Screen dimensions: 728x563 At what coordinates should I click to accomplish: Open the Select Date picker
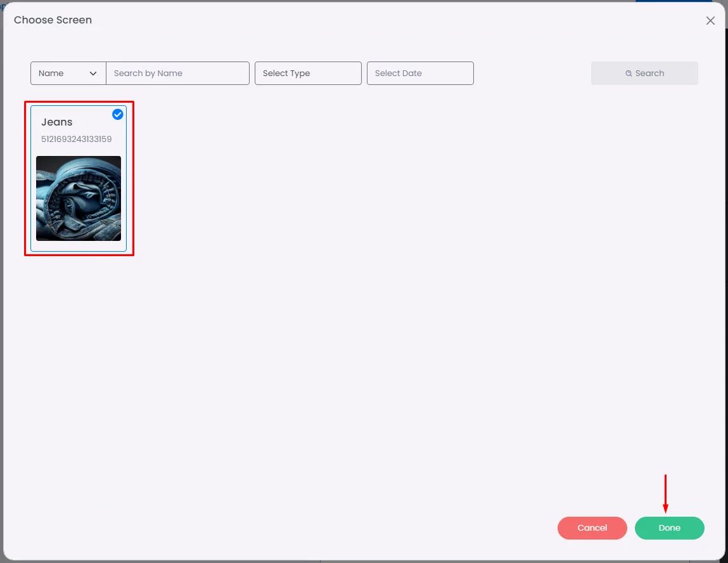(420, 74)
